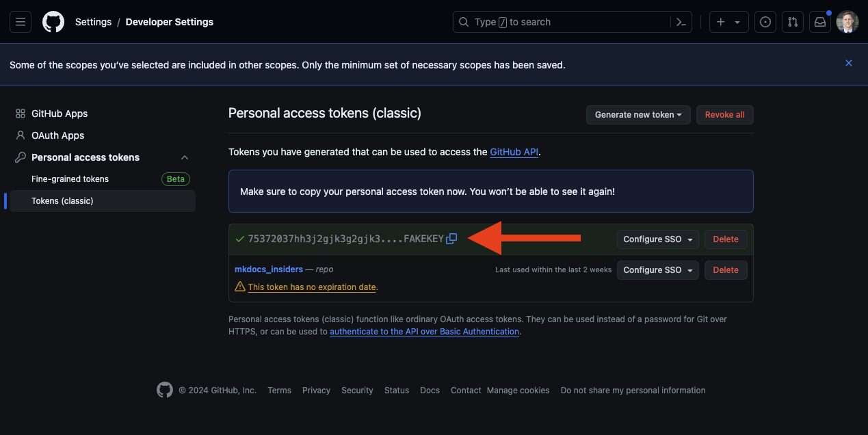Image resolution: width=868 pixels, height=435 pixels.
Task: Open the Generate new token dropdown
Action: point(637,115)
